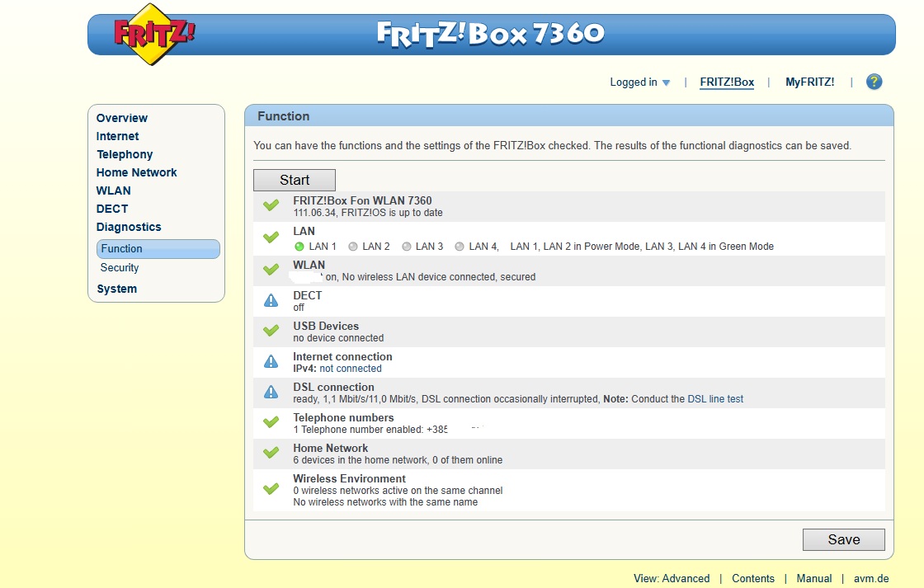The image size is (924, 588).
Task: Open the Overview menu
Action: click(x=122, y=118)
